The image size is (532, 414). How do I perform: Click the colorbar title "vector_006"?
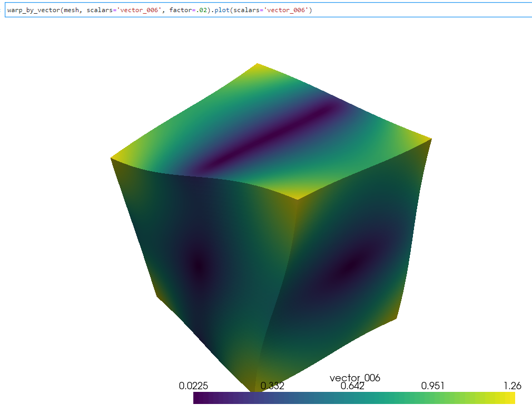[355, 378]
